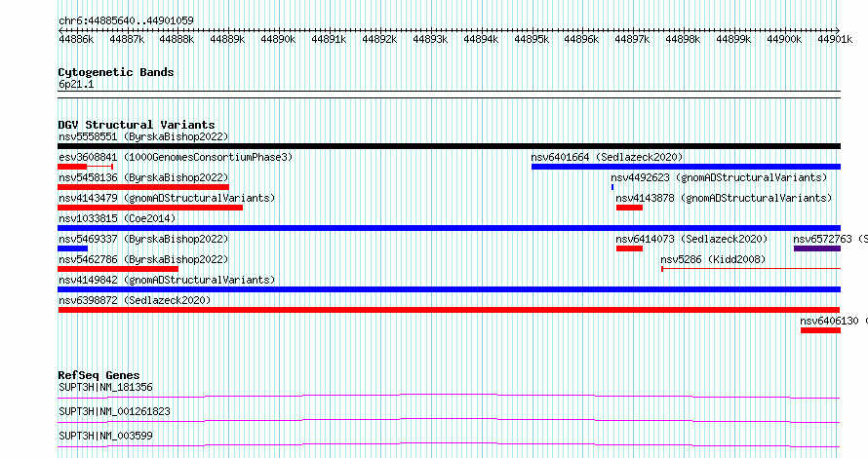Click the 6p21.1 cytogenetic band line
868x458 pixels.
coord(449,95)
